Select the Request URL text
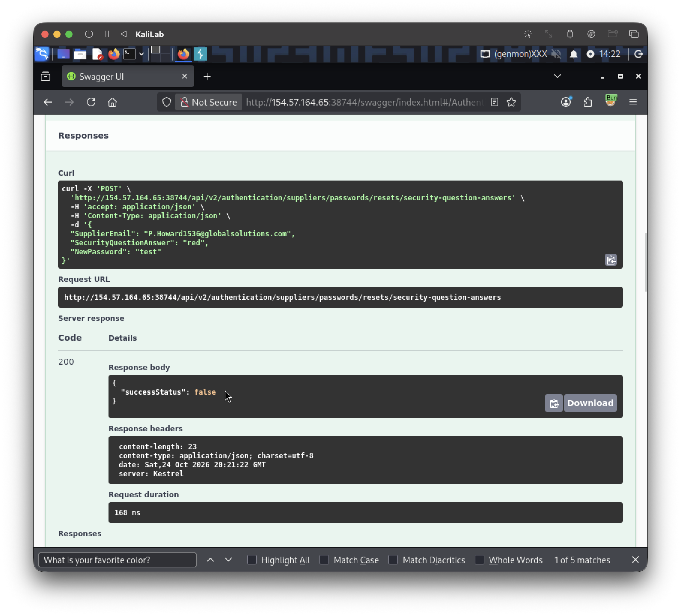This screenshot has width=681, height=616. click(282, 297)
